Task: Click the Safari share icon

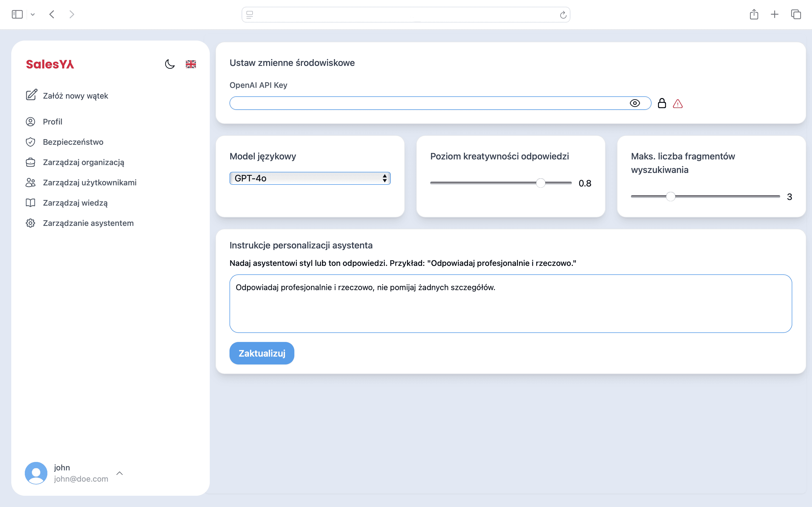Action: 754,14
